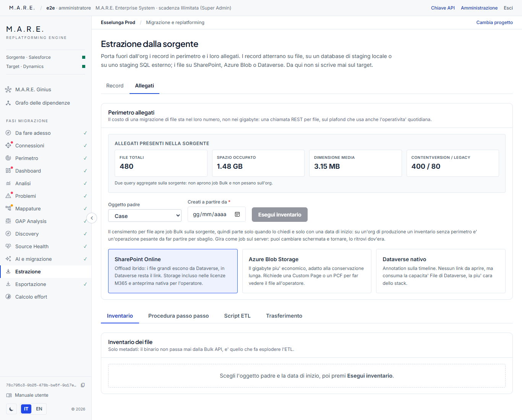
Task: Click the Esportazione download icon
Action: coord(8,284)
